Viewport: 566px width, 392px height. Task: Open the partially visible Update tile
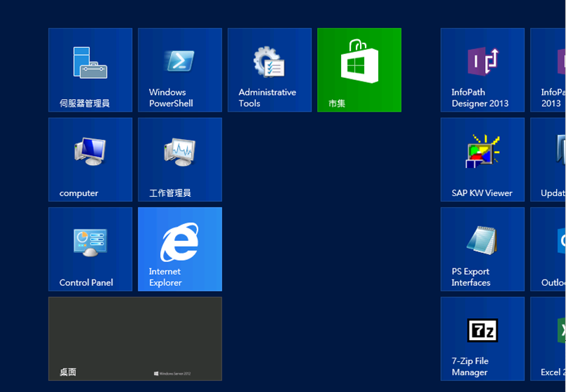(x=548, y=159)
